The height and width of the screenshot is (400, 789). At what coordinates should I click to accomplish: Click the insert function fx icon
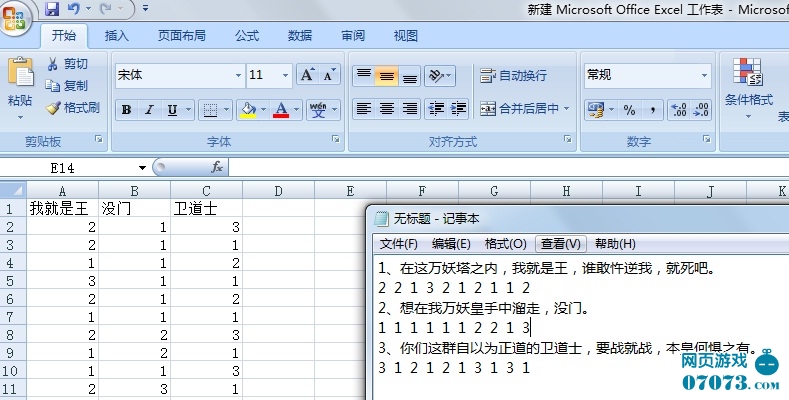click(x=217, y=167)
